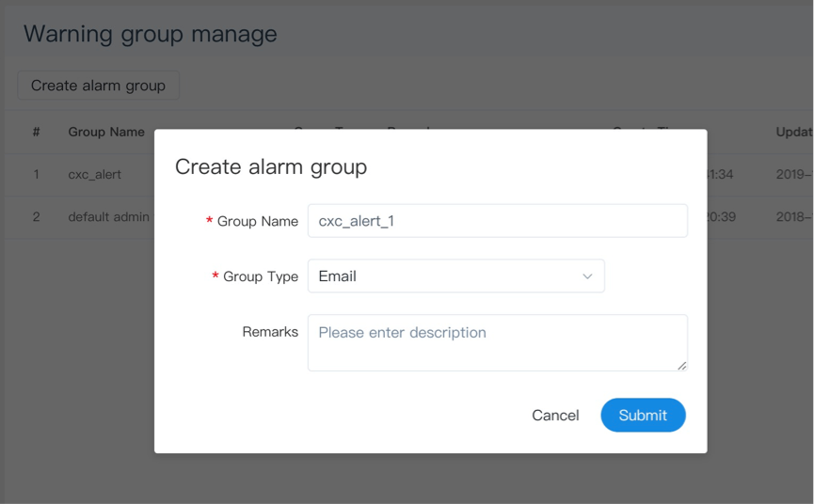The width and height of the screenshot is (814, 504).
Task: Click the background Create alarm group button
Action: click(x=98, y=86)
